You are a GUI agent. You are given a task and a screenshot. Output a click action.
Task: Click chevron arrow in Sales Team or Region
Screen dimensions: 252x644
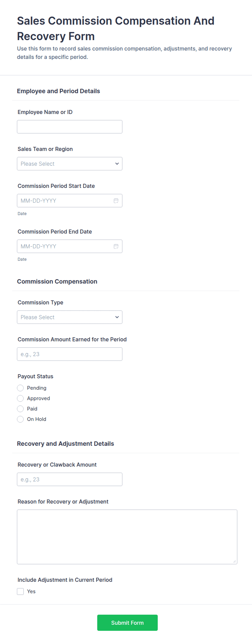click(x=117, y=164)
